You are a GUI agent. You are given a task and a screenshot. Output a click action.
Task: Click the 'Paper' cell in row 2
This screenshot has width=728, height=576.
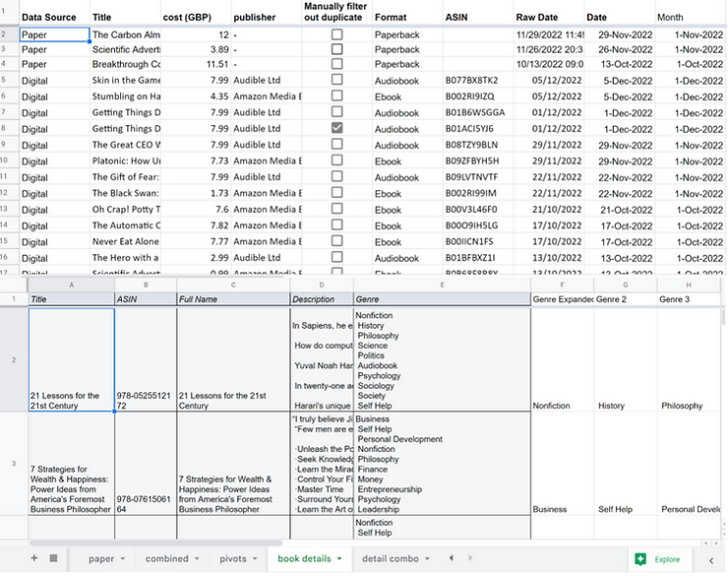click(x=54, y=34)
